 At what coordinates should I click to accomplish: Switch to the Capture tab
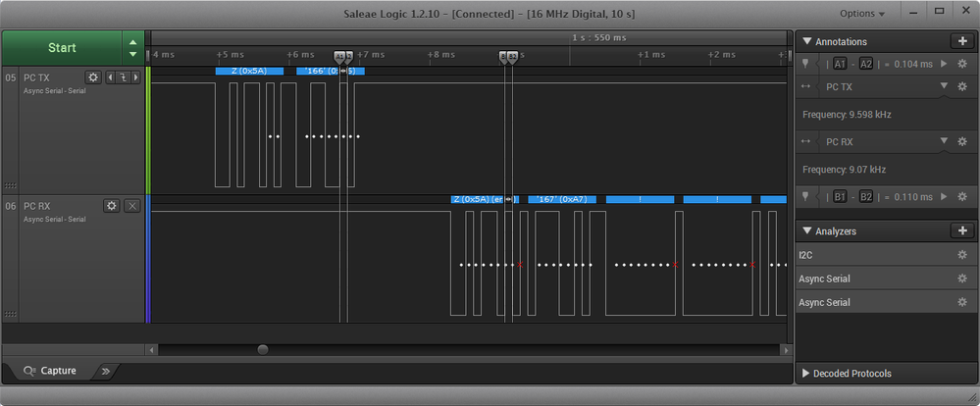50,371
